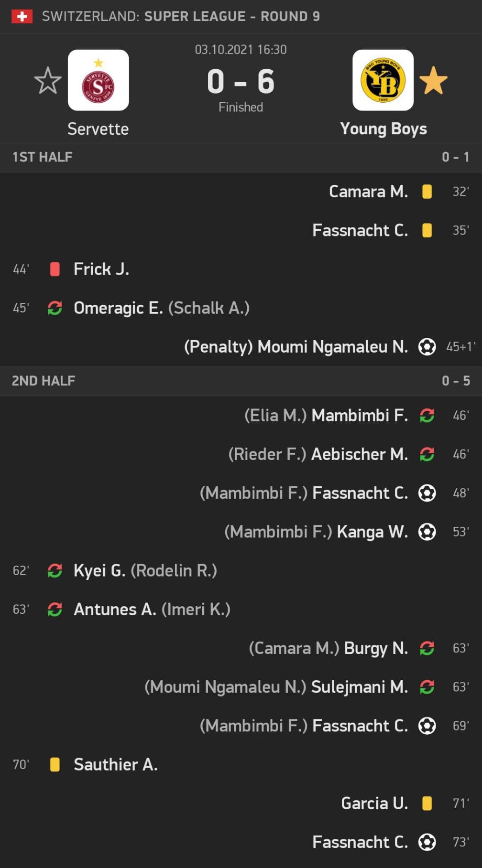
Task: Click the Switzerland flag icon
Action: point(22,16)
